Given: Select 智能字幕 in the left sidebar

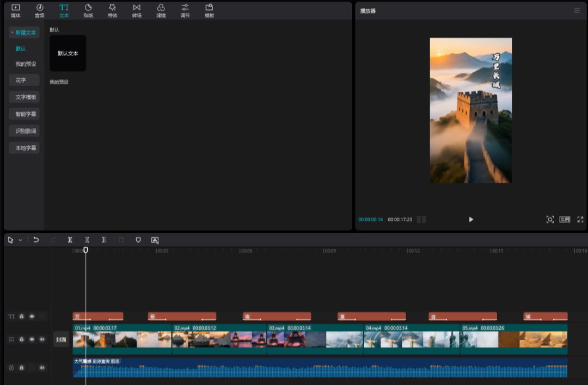Looking at the screenshot, I should pyautogui.click(x=24, y=114).
